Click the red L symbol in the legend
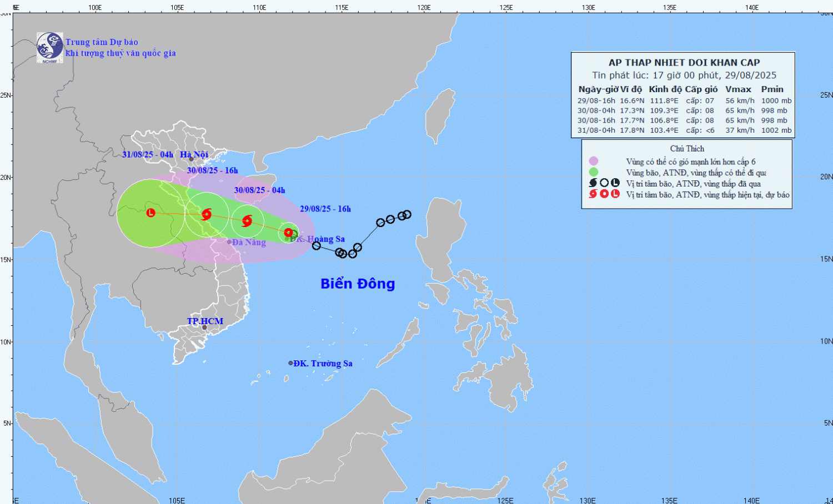 [615, 194]
